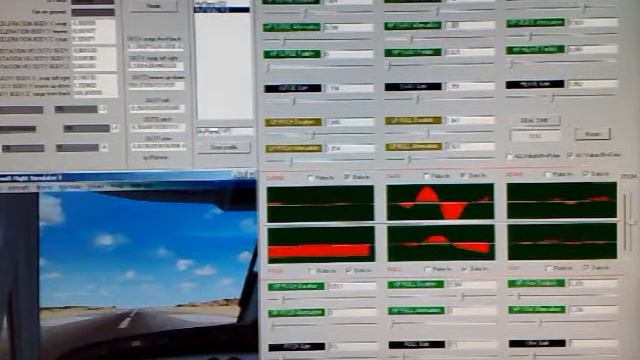Viewport: 640px width, 360px height.
Task: Click the SWAY signal graph
Action: click(x=440, y=202)
